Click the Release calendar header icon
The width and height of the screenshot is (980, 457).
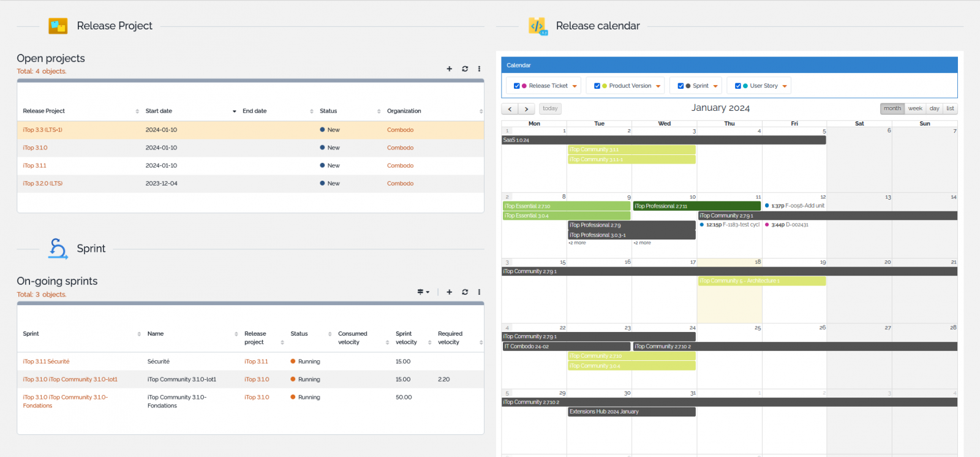tap(538, 26)
